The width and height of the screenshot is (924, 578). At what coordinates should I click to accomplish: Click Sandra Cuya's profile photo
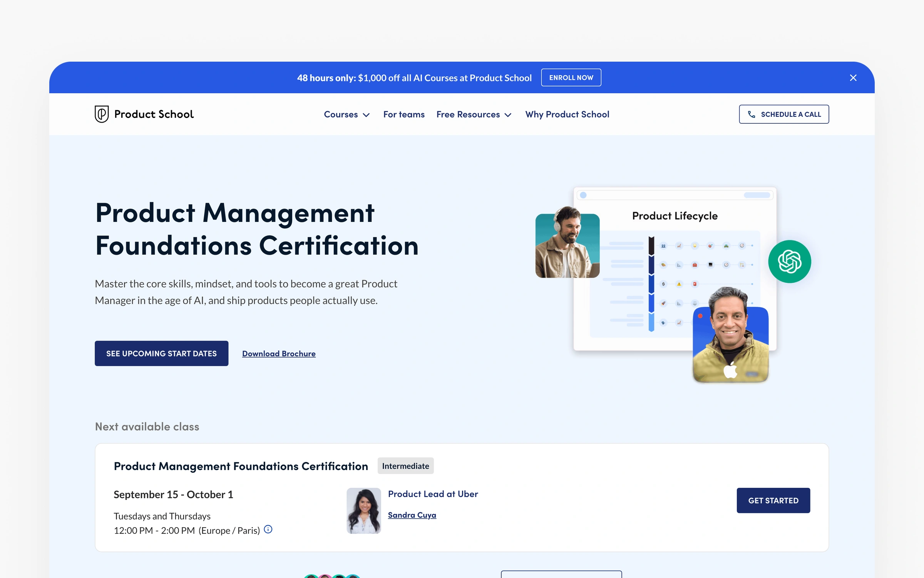(x=364, y=511)
